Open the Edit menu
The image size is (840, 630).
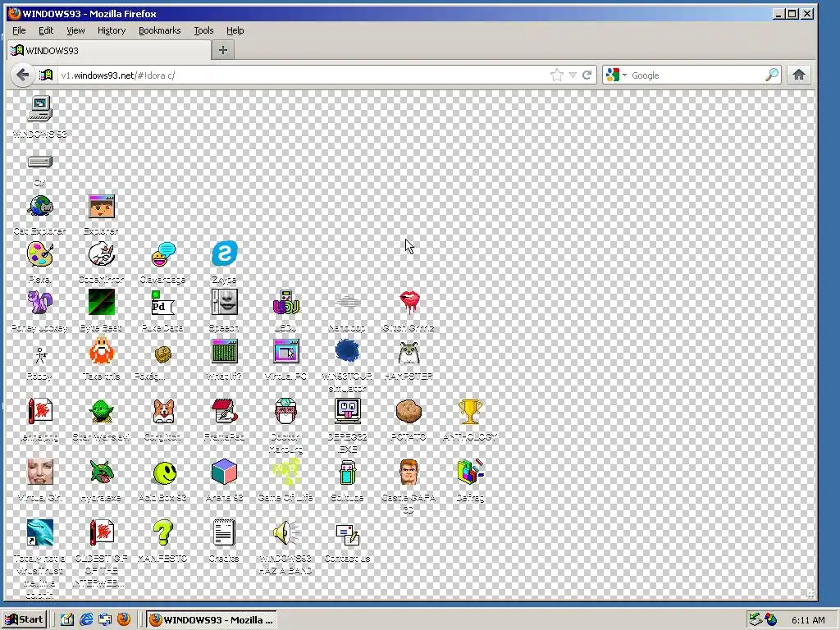tap(46, 30)
